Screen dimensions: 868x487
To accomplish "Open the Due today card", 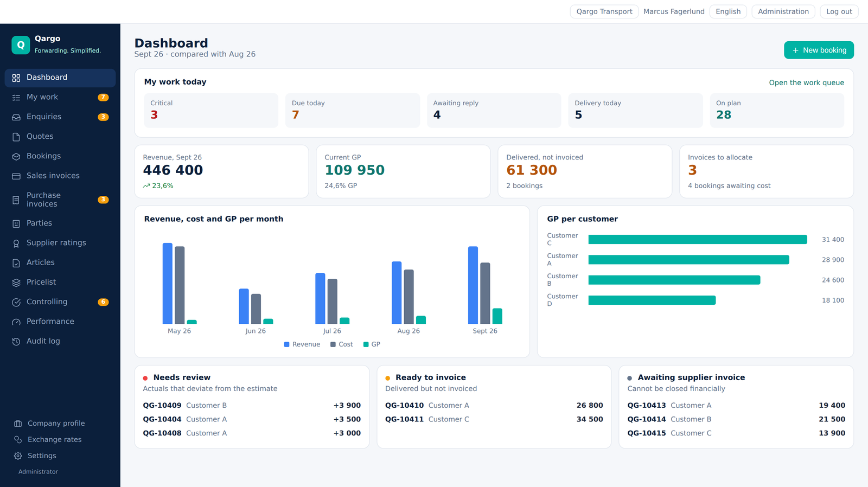I will point(353,111).
